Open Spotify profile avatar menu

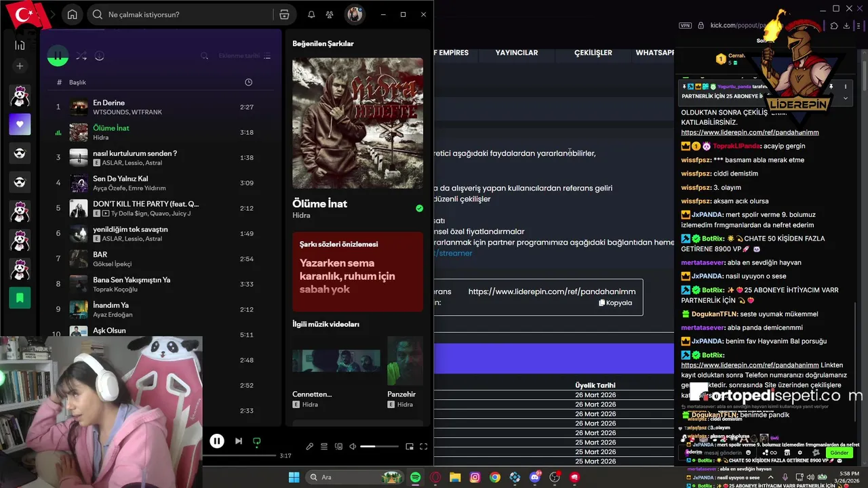coord(355,14)
